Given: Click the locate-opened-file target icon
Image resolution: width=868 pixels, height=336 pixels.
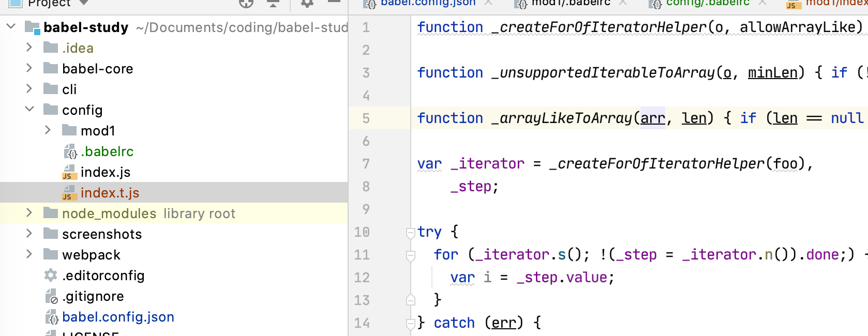Looking at the screenshot, I should point(246,3).
